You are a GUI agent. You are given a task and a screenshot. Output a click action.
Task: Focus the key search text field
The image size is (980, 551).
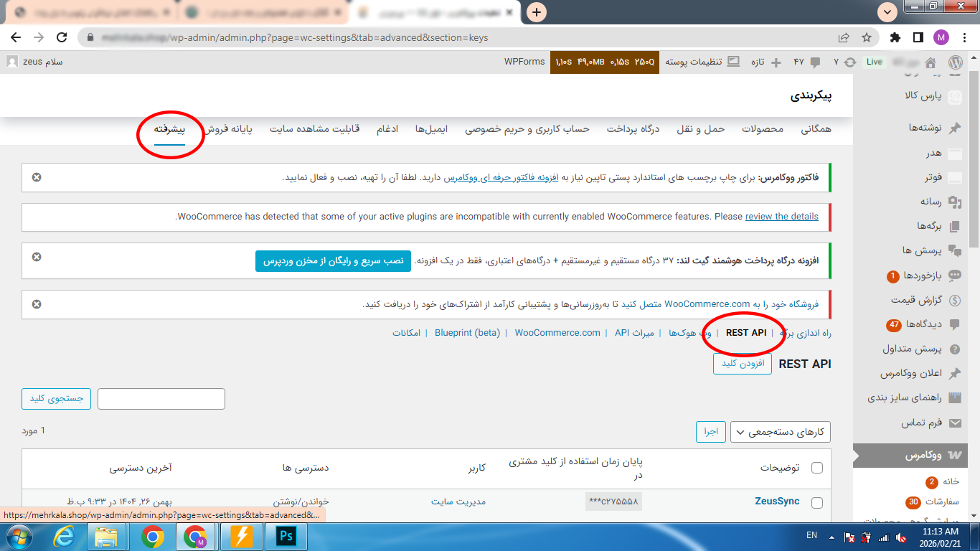(x=161, y=399)
